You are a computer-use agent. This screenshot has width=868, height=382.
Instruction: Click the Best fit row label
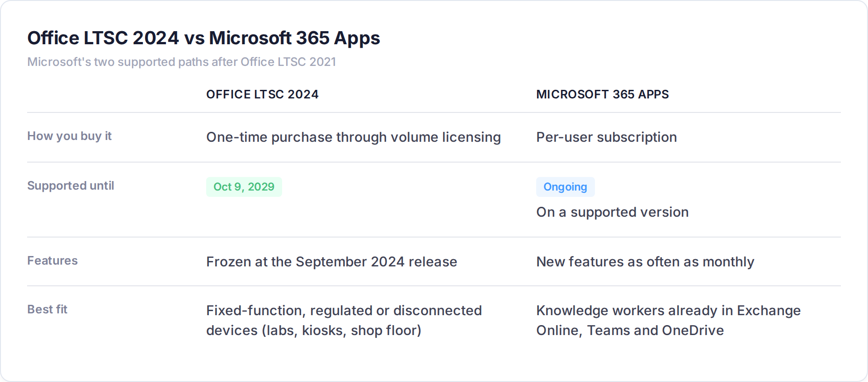[47, 309]
